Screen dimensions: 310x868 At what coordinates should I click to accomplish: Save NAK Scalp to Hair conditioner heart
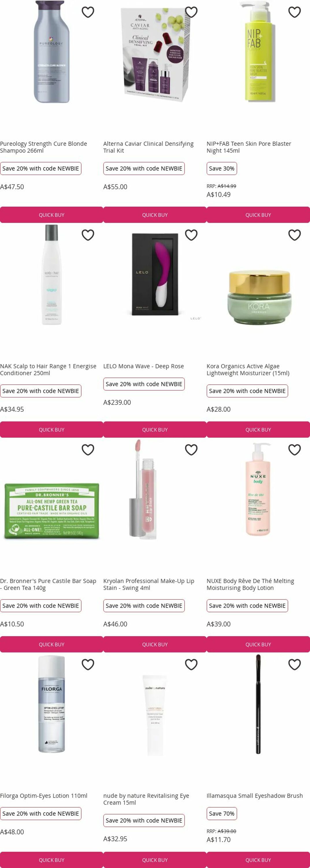tap(88, 235)
